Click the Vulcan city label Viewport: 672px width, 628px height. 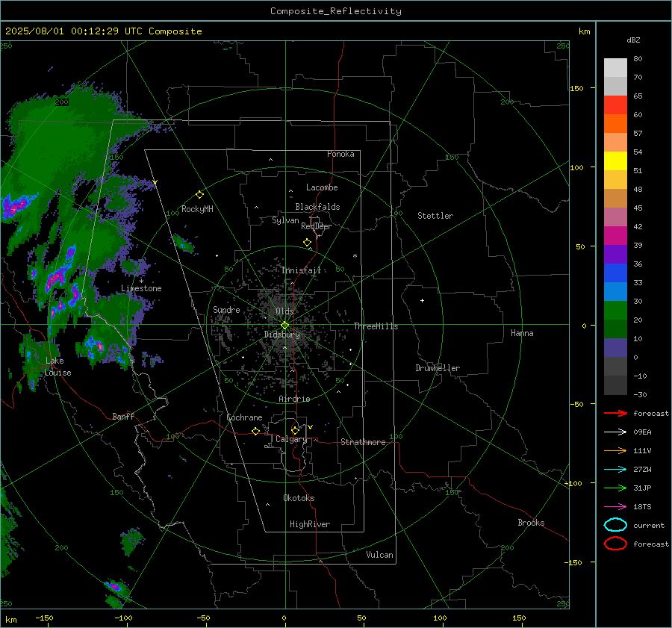[x=379, y=555]
